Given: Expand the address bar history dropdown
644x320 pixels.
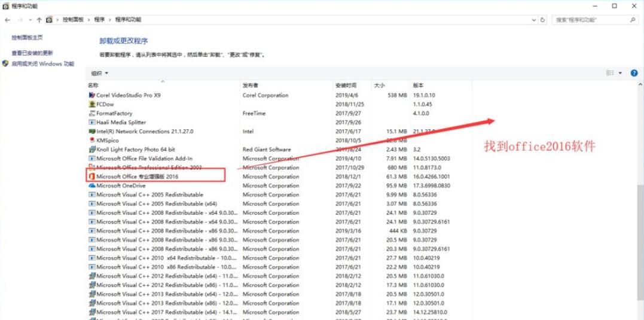Looking at the screenshot, I should (x=533, y=20).
